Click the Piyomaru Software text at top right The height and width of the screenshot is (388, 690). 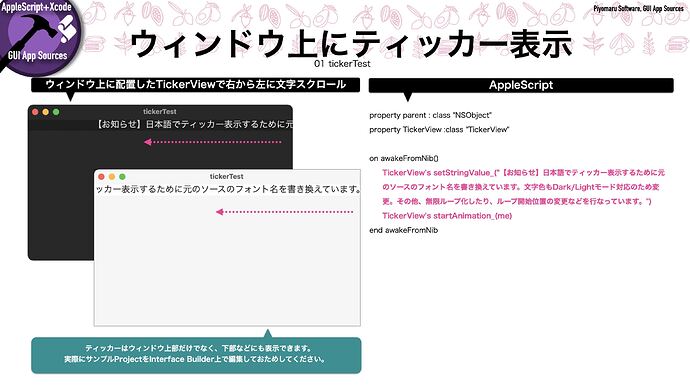coord(638,8)
